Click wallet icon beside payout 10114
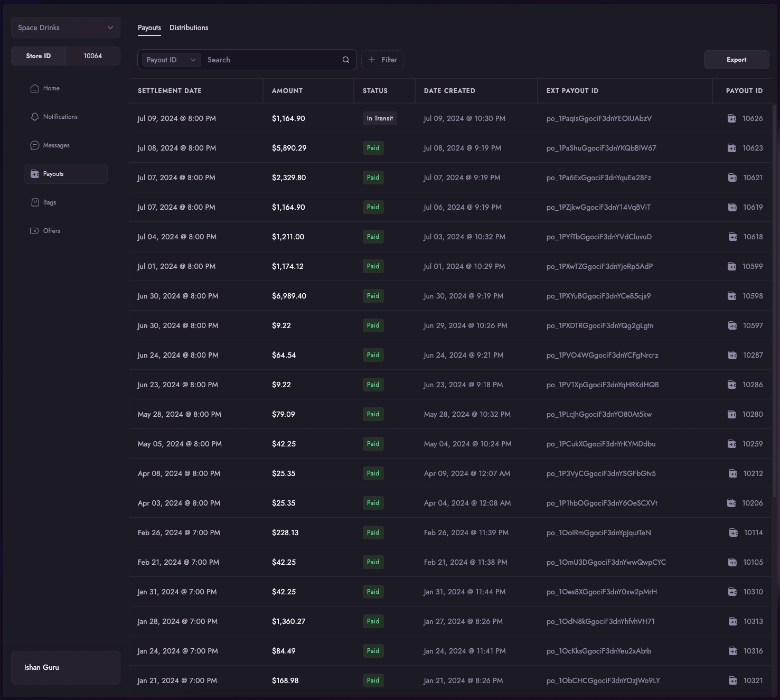Screen dimensions: 780x700 pyautogui.click(x=734, y=533)
